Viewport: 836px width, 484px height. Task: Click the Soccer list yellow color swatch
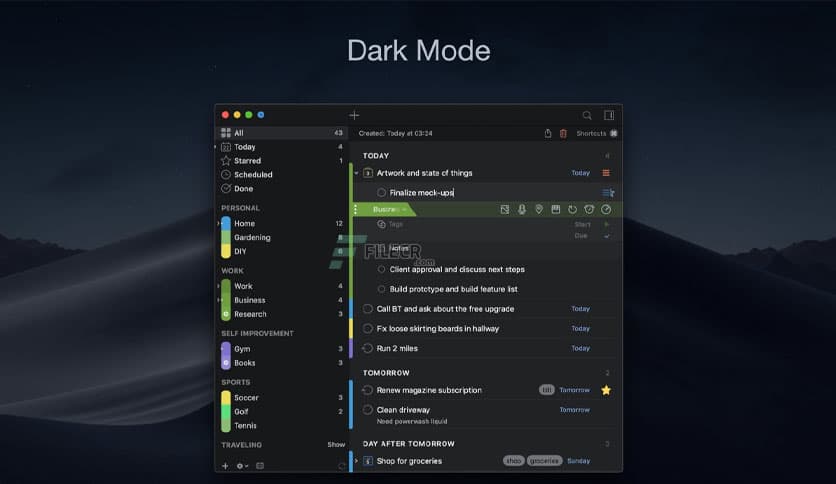(226, 398)
